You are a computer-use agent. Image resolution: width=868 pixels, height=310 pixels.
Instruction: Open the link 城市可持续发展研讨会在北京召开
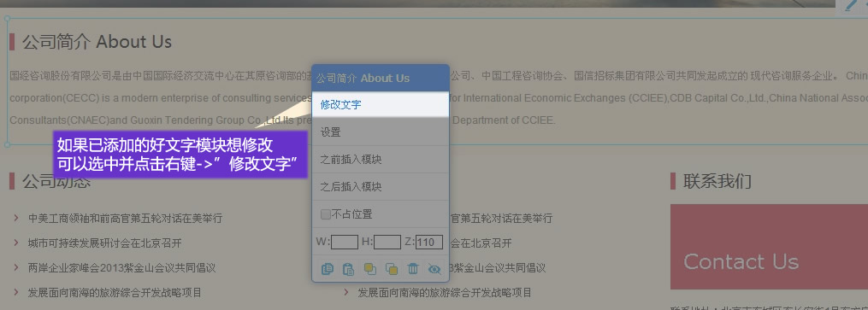click(104, 243)
